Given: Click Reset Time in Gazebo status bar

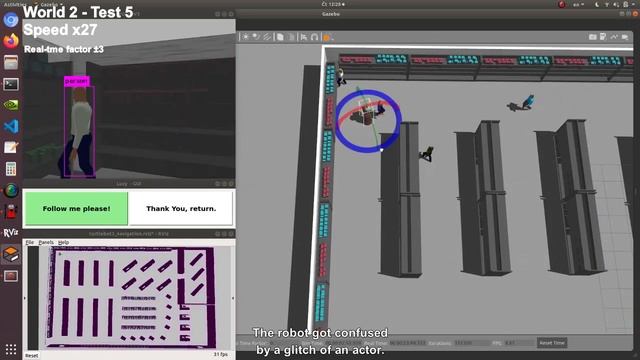Looking at the screenshot, I should point(552,343).
